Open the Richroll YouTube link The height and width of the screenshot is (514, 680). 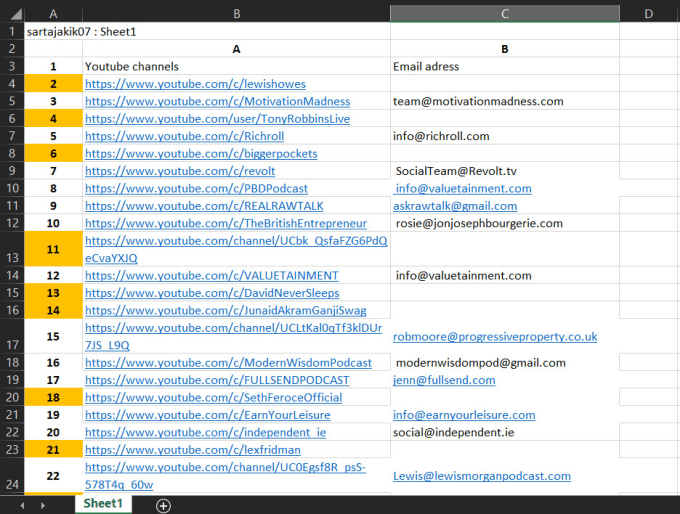(184, 136)
